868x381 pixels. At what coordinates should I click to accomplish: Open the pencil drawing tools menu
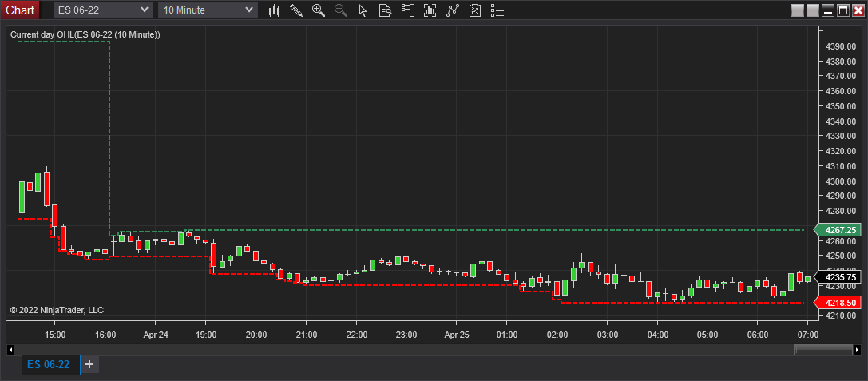pos(296,10)
